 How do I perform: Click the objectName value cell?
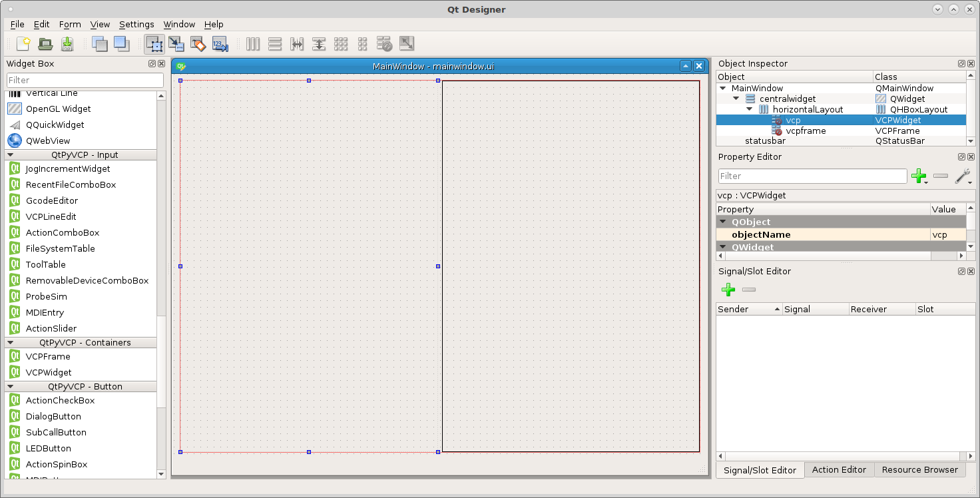tap(948, 234)
